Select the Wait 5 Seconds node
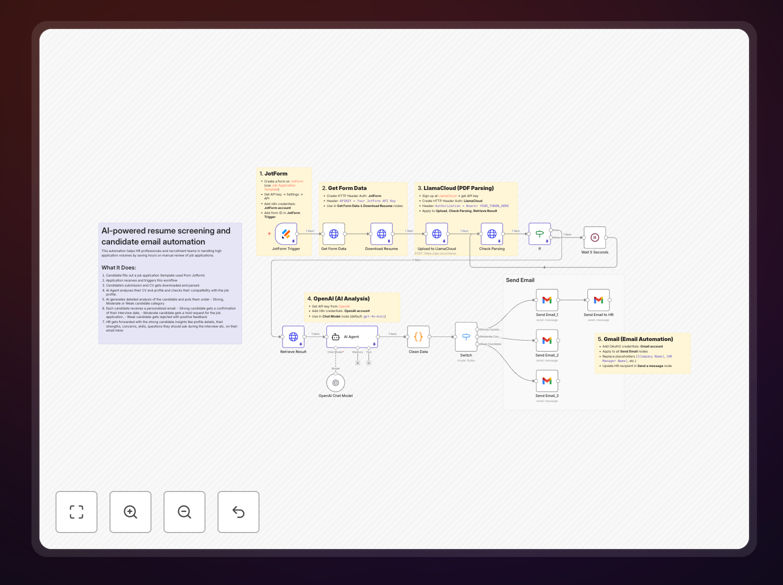This screenshot has height=585, width=783. tap(595, 237)
